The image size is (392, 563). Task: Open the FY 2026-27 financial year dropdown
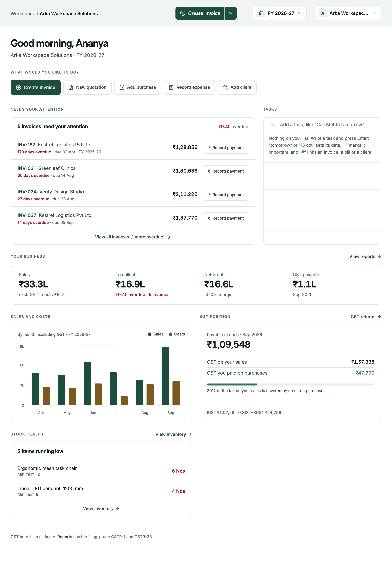tap(279, 13)
